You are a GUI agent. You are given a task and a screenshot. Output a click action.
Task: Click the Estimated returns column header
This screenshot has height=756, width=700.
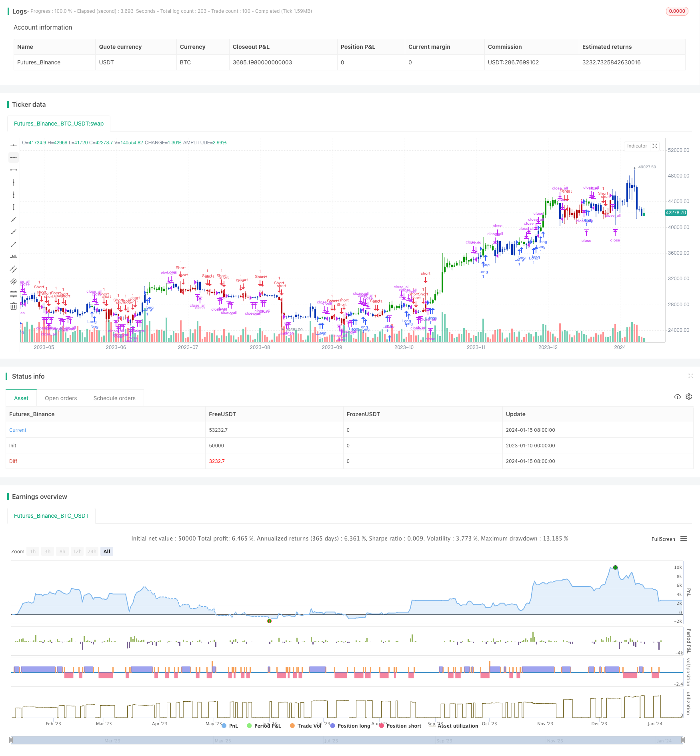607,47
